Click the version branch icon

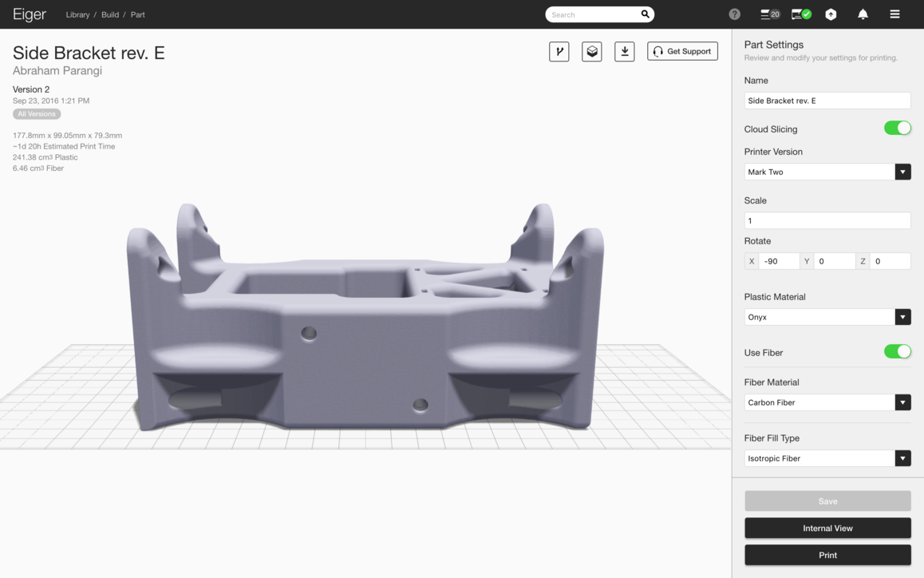click(559, 52)
